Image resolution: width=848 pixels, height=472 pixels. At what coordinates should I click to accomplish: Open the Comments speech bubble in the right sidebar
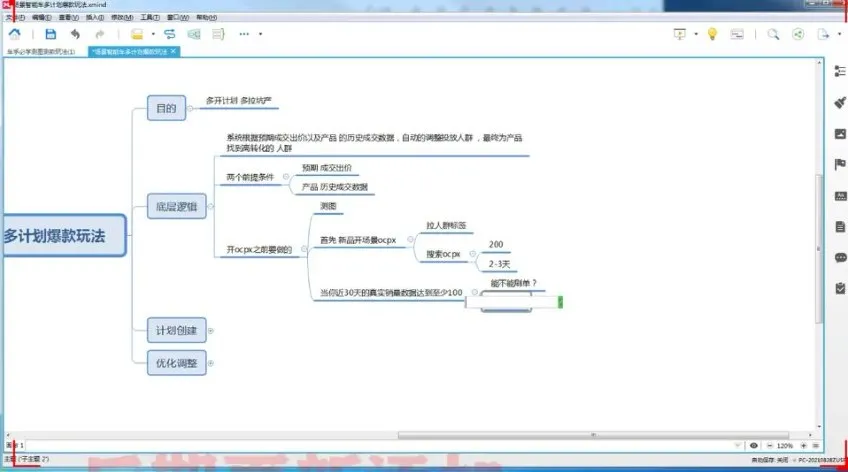(839, 257)
